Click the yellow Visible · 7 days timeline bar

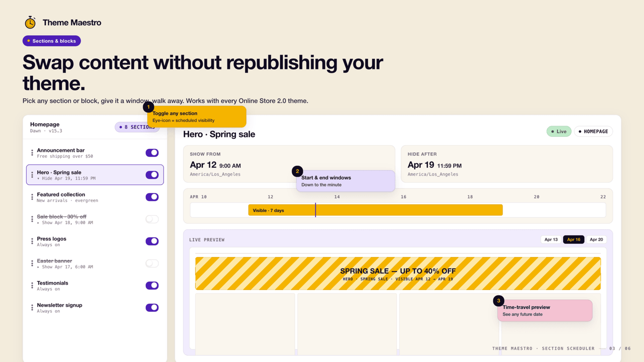[375, 210]
